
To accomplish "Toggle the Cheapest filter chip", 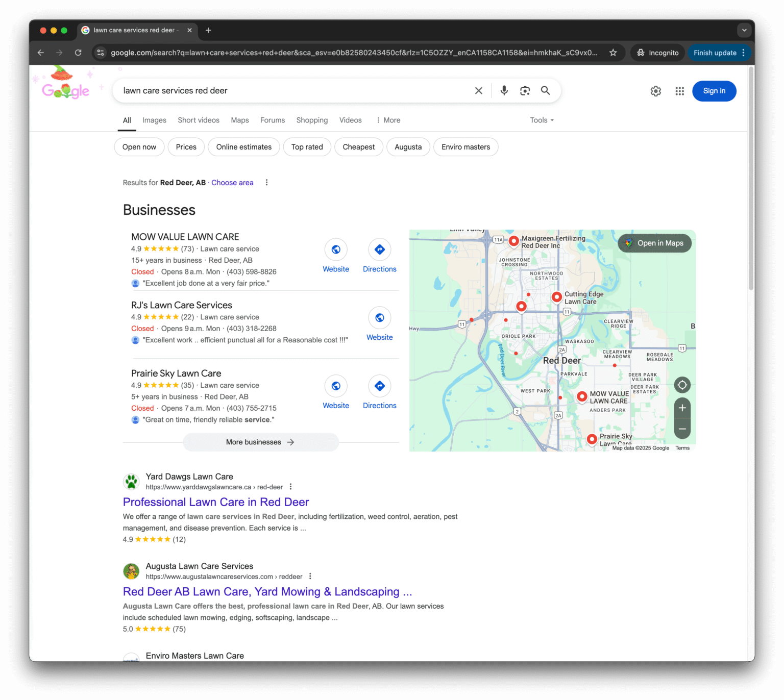I will [x=358, y=147].
